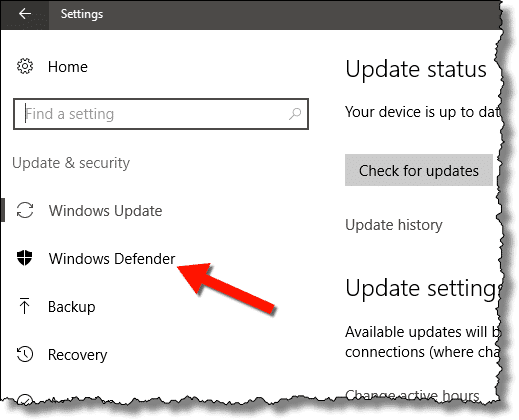Viewport: 519px width, 420px height.
Task: Open the Home settings page
Action: 68,67
